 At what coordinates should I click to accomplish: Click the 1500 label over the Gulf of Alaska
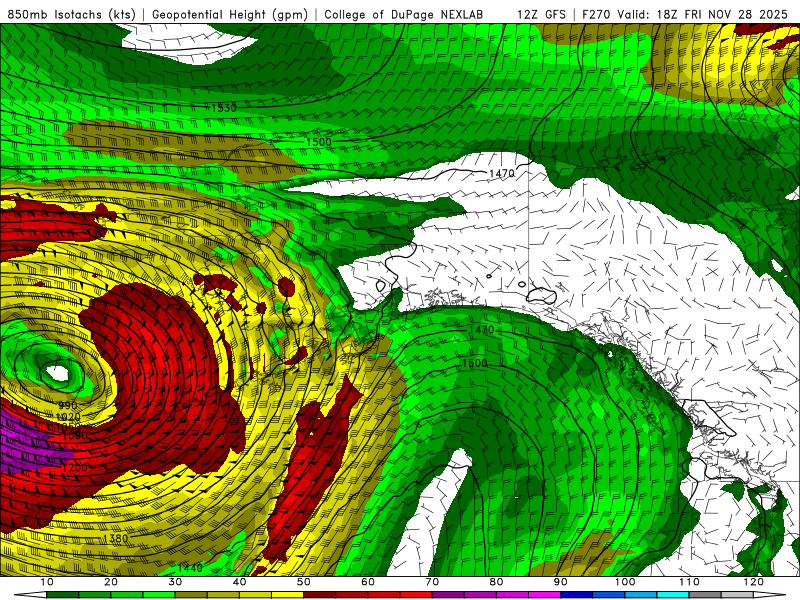point(474,363)
